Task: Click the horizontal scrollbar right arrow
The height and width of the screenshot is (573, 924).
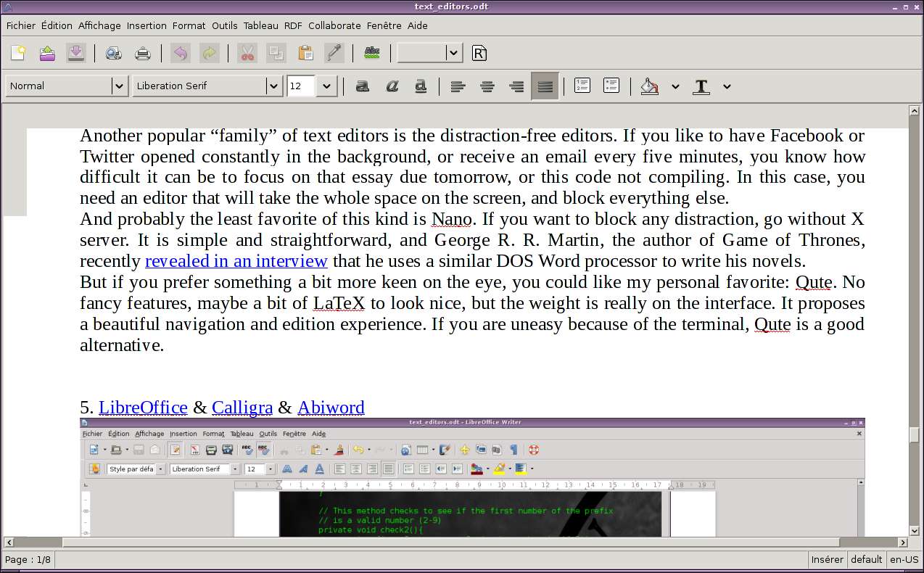Action: pyautogui.click(x=904, y=542)
